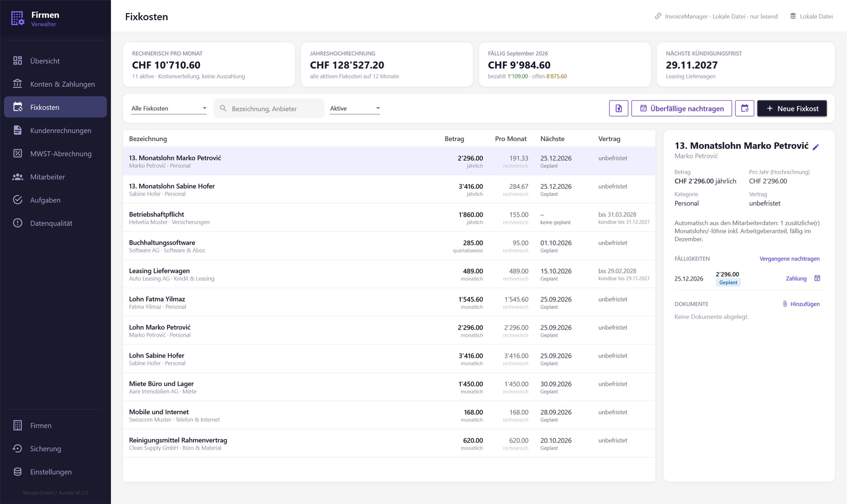The width and height of the screenshot is (847, 504).
Task: Click the Mitarbeiter people icon
Action: [x=17, y=177]
